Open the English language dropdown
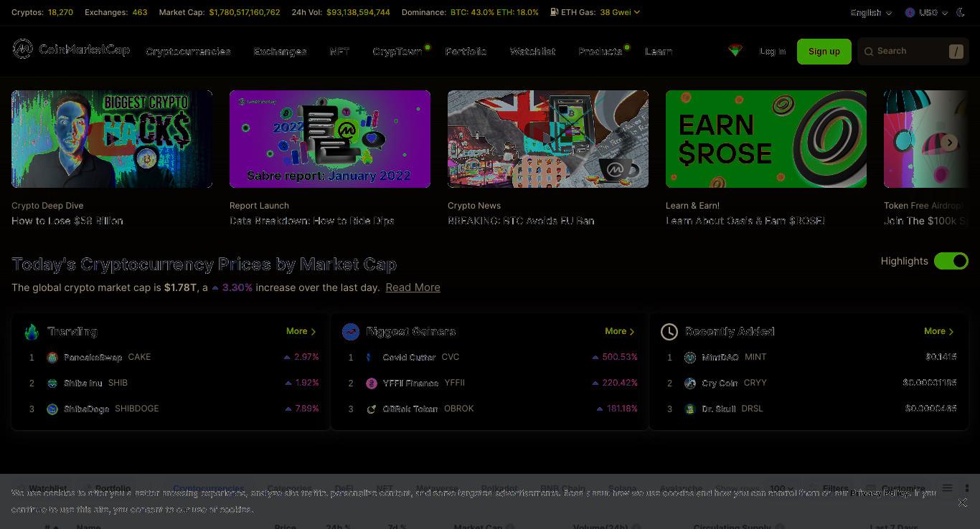Viewport: 980px width, 529px height. [x=871, y=12]
